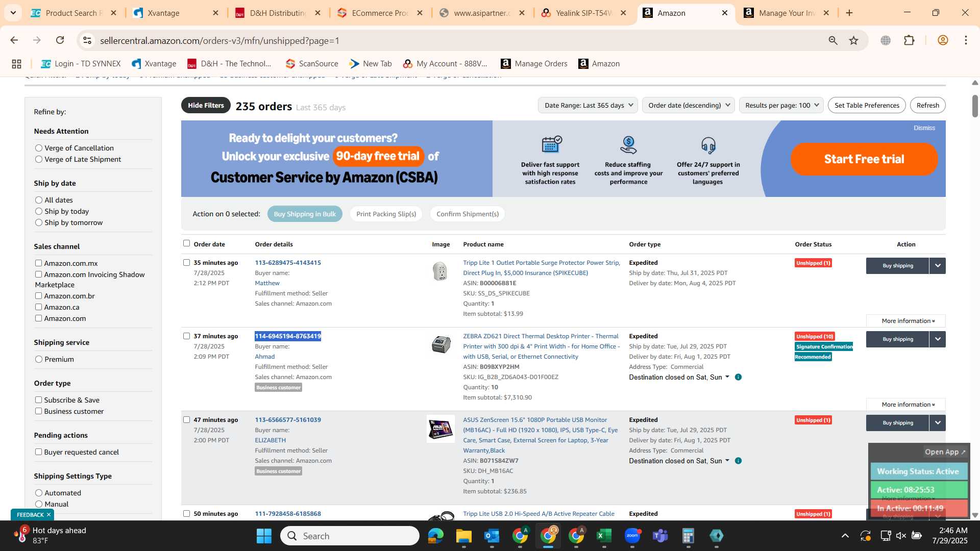This screenshot has width=980, height=551.
Task: Open the ScanSource bookmark
Action: pyautogui.click(x=312, y=64)
